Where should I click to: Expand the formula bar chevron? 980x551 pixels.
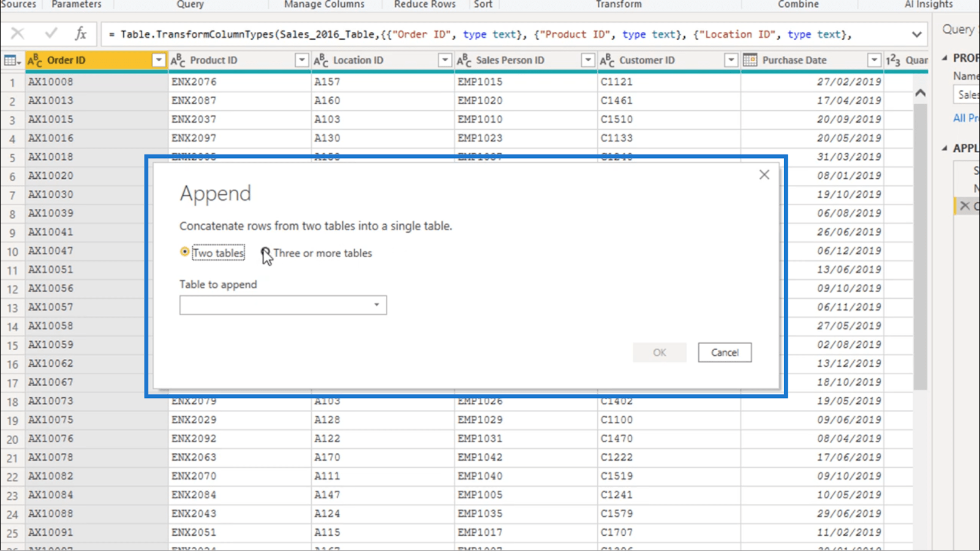coord(916,34)
